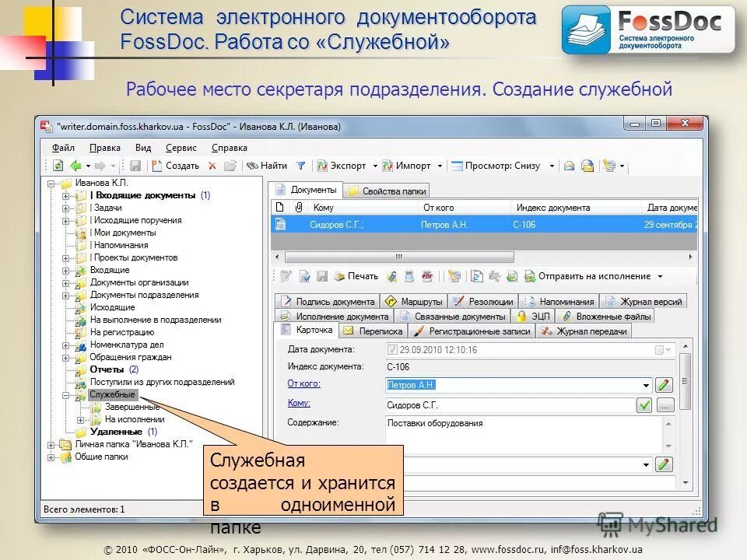The height and width of the screenshot is (560, 747).
Task: Open the Файл menu
Action: (63, 148)
